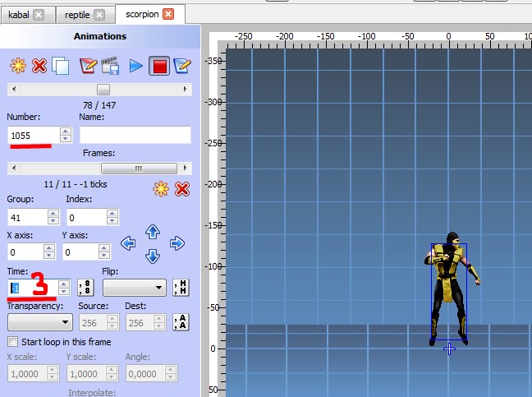Move sprite down with down arrow
The height and width of the screenshot is (397, 532).
point(153,256)
